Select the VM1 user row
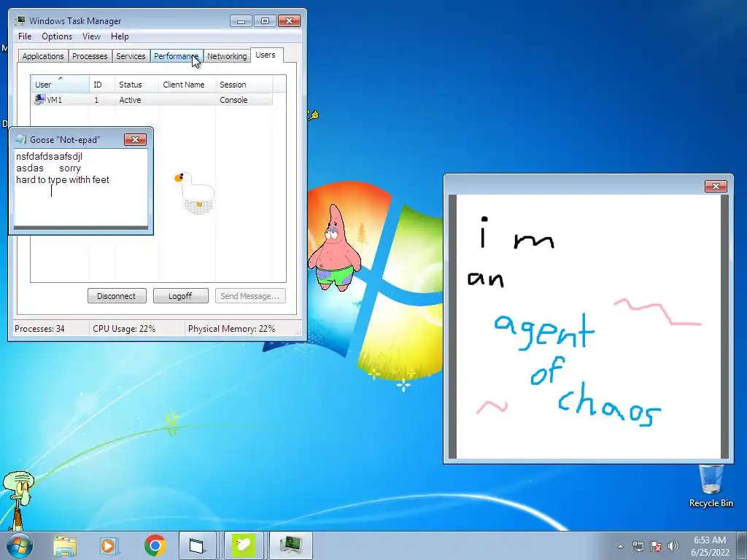 tap(152, 99)
